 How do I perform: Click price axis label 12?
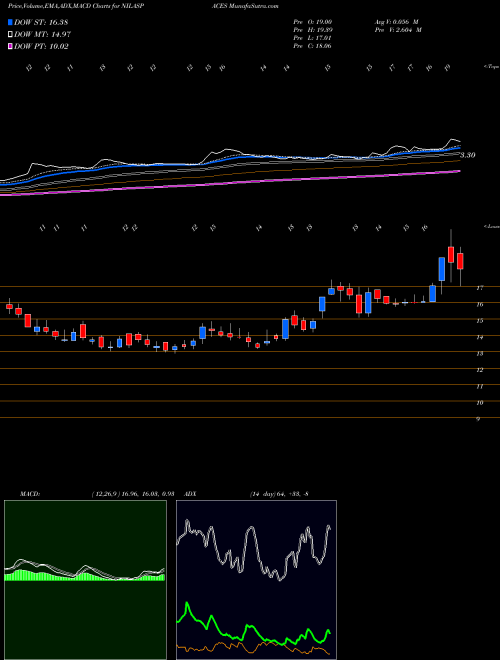479,370
